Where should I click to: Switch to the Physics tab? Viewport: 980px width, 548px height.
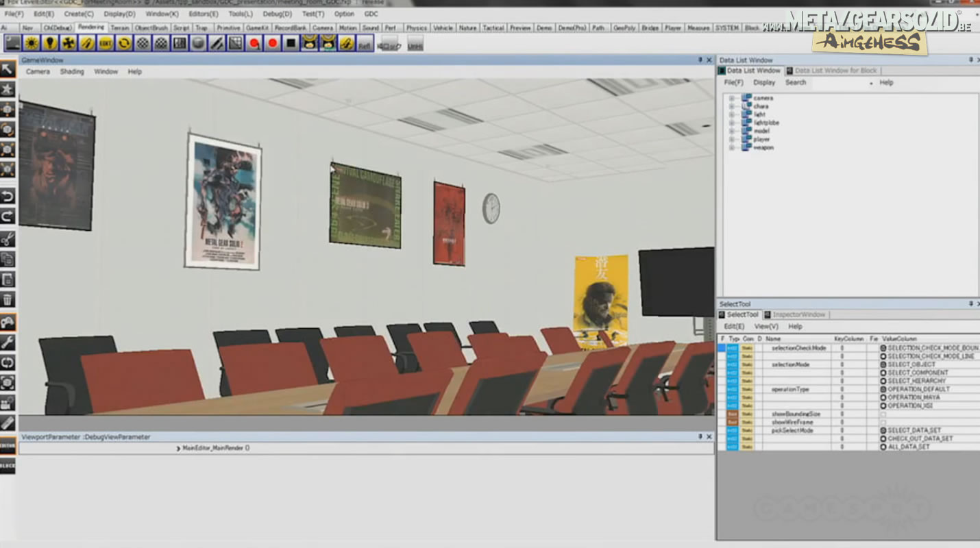416,28
